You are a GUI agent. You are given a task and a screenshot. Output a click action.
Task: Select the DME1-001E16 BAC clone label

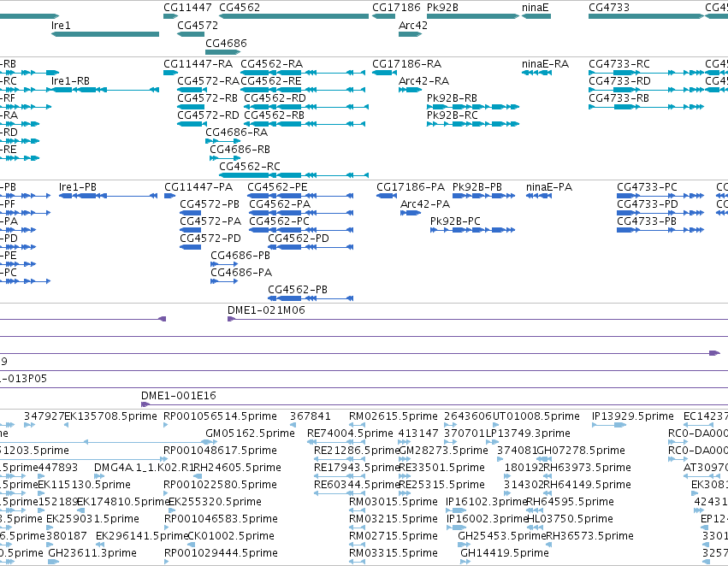click(x=179, y=396)
